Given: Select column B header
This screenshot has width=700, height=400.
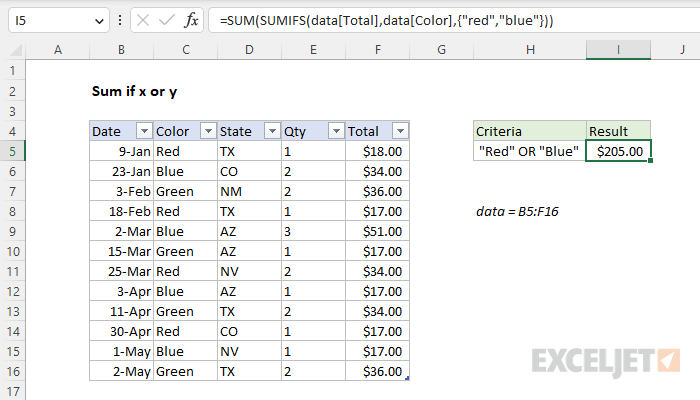Looking at the screenshot, I should pos(121,50).
